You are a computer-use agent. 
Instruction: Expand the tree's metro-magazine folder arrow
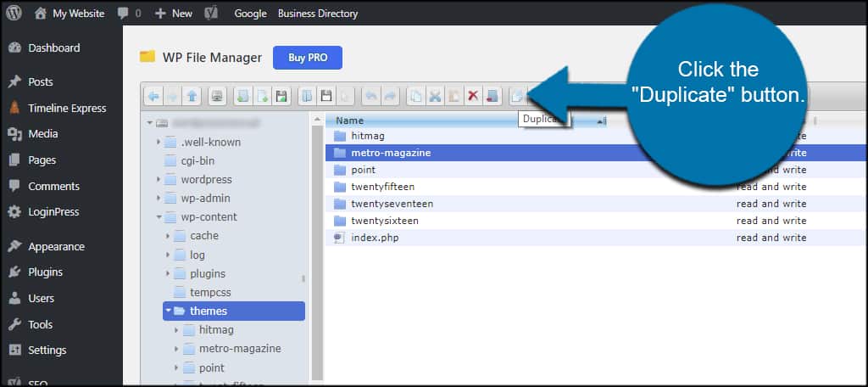click(x=176, y=350)
